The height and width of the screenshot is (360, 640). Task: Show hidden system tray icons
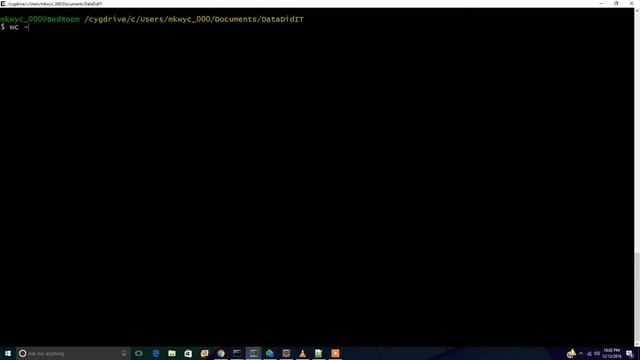[581, 353]
